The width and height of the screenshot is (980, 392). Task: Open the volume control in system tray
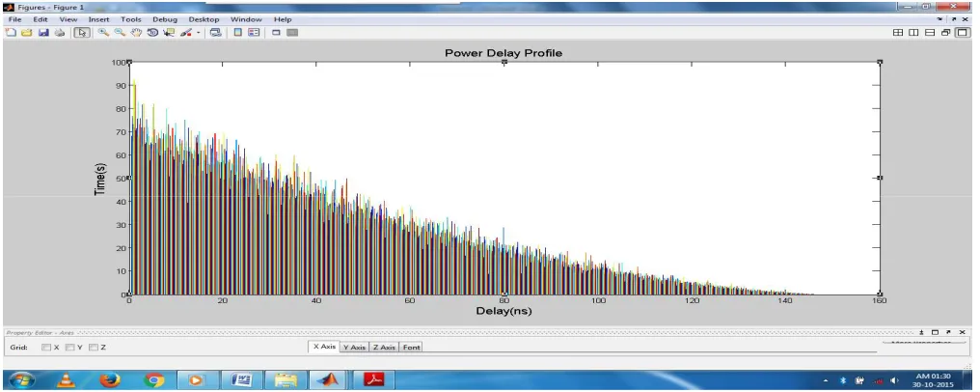coord(895,380)
